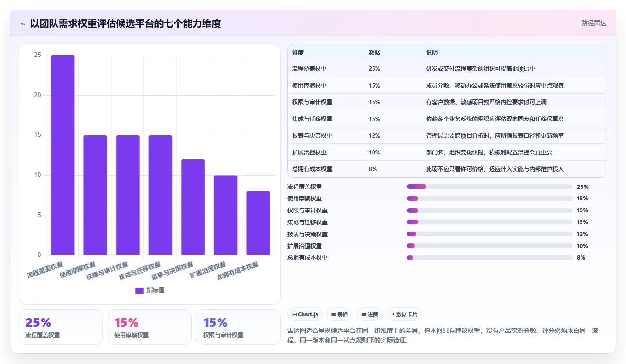Click the 8% value in the table
Screen dimensions: 626x364
click(373, 169)
